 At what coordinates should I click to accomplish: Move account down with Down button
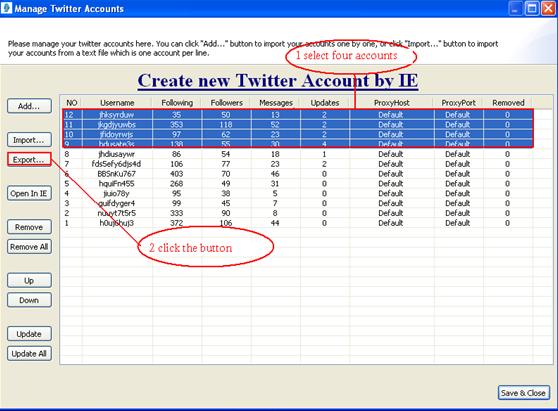[x=29, y=300]
